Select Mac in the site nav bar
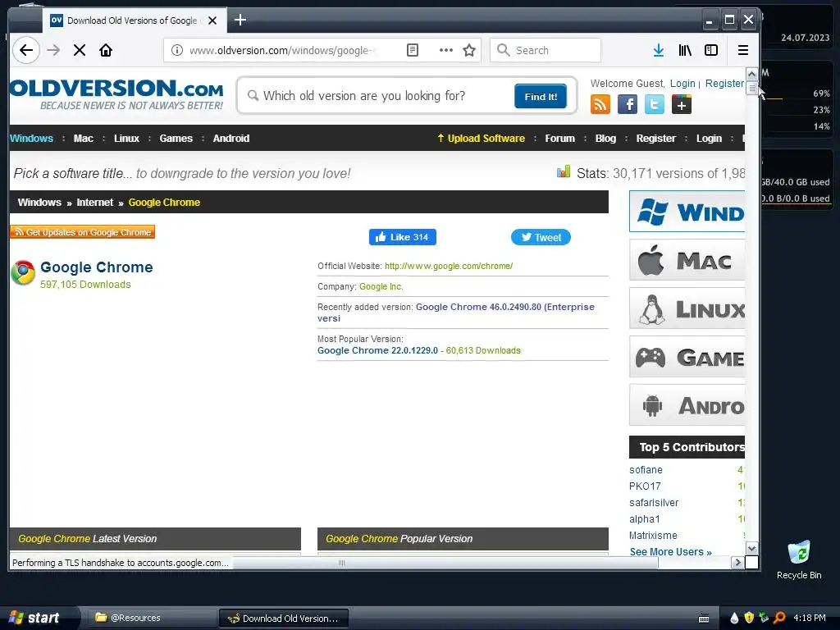 point(83,138)
